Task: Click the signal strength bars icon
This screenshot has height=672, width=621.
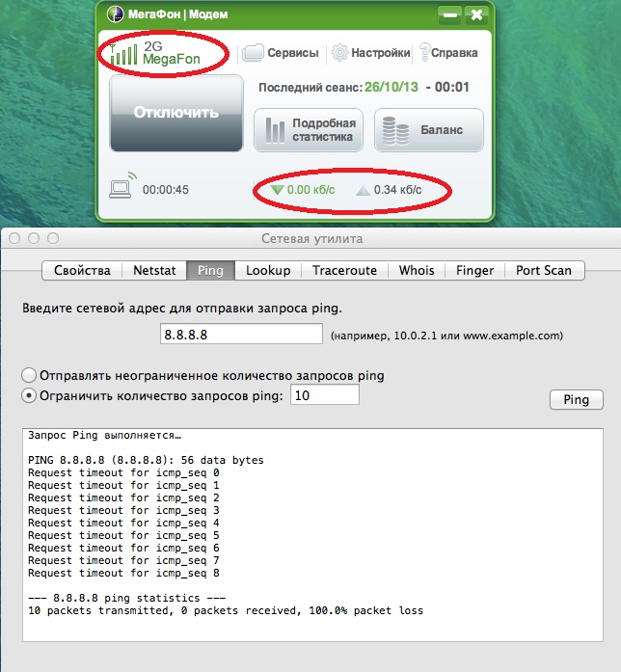Action: 123,54
